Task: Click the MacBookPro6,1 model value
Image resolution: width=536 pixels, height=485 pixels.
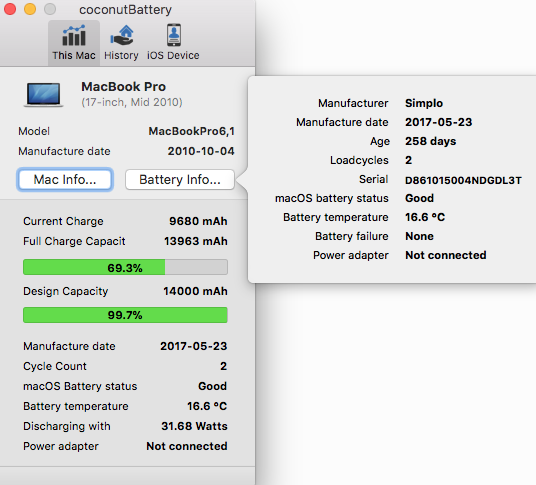Action: (191, 131)
